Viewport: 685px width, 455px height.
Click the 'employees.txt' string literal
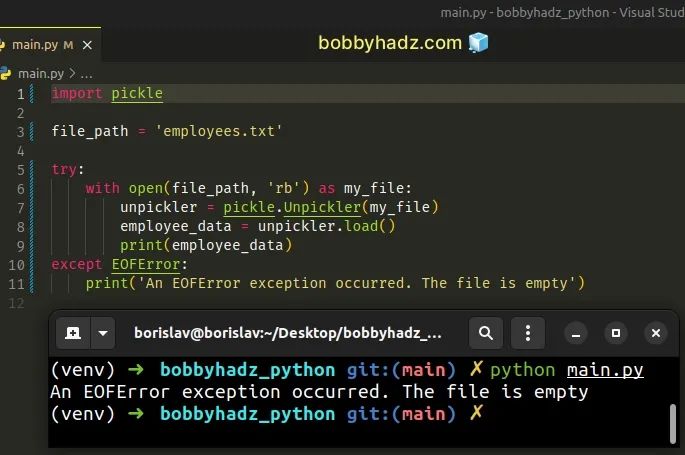218,131
